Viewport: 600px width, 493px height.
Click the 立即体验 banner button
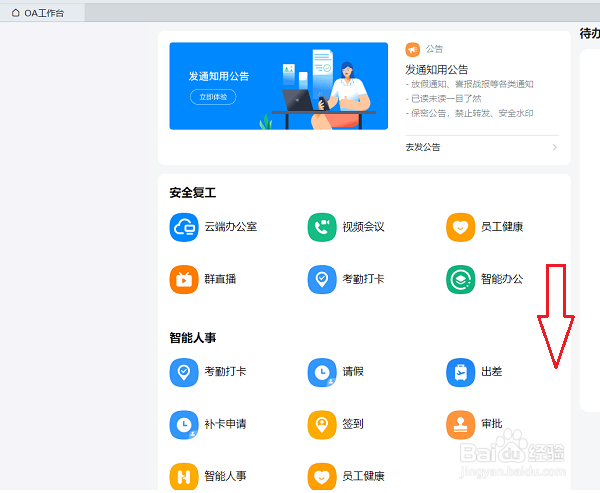[x=213, y=97]
